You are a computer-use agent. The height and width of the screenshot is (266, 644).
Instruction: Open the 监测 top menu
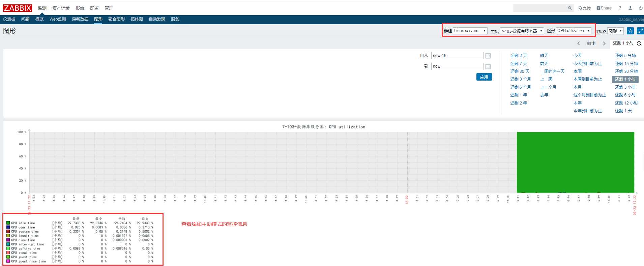click(x=42, y=8)
